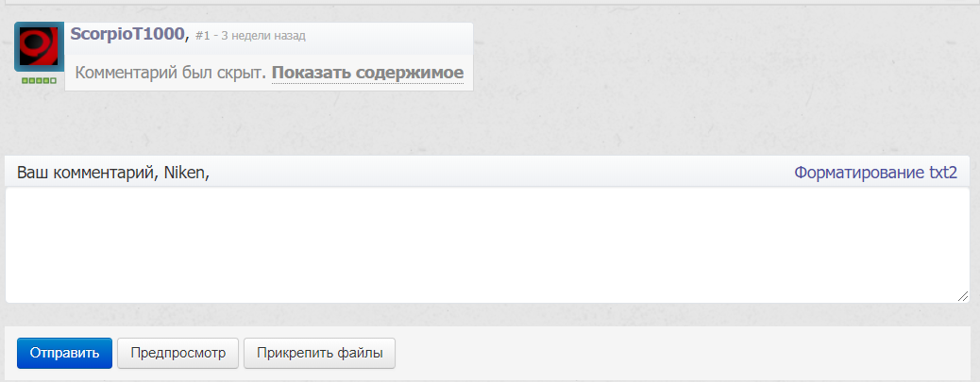This screenshot has height=382, width=980.
Task: Click the Niken name in the comment header
Action: 186,173
